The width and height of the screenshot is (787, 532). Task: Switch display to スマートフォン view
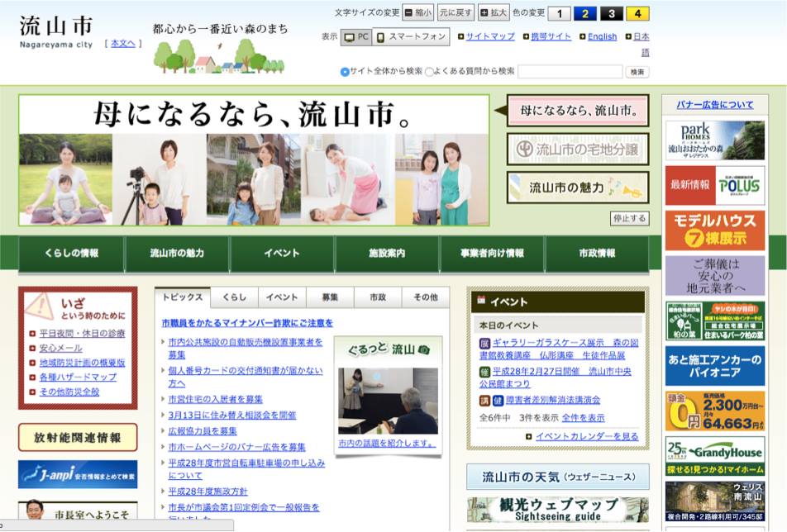pos(411,37)
